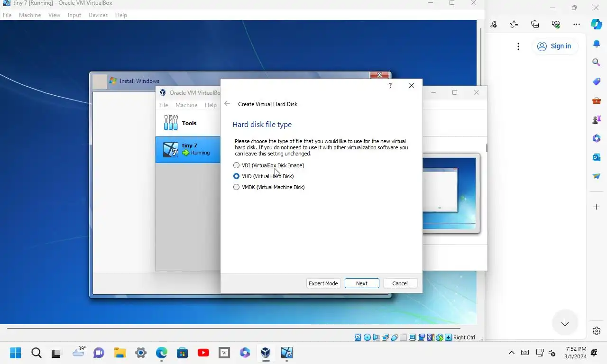
Task: Select the VDI (VirtualBox Disk Image) option
Action: tap(268, 165)
